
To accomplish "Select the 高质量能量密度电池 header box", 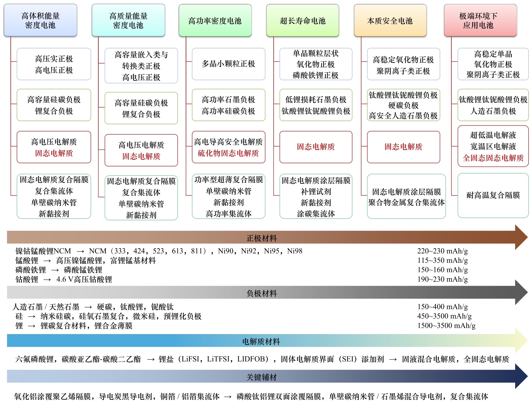I will (x=128, y=20).
